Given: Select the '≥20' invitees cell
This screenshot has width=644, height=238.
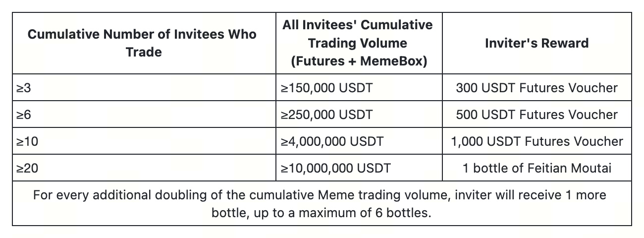Looking at the screenshot, I should click(x=27, y=168).
